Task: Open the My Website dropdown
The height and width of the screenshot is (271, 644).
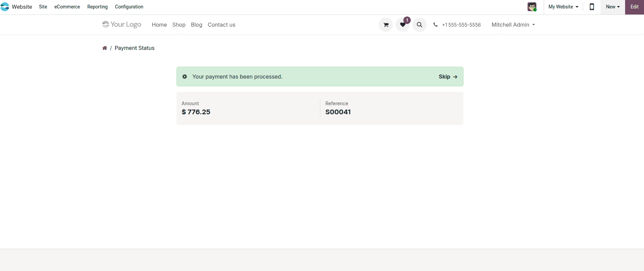Action: coord(562,7)
